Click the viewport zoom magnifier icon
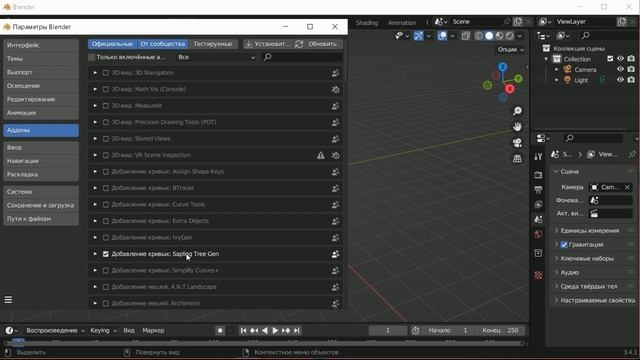The height and width of the screenshot is (360, 640). [517, 111]
